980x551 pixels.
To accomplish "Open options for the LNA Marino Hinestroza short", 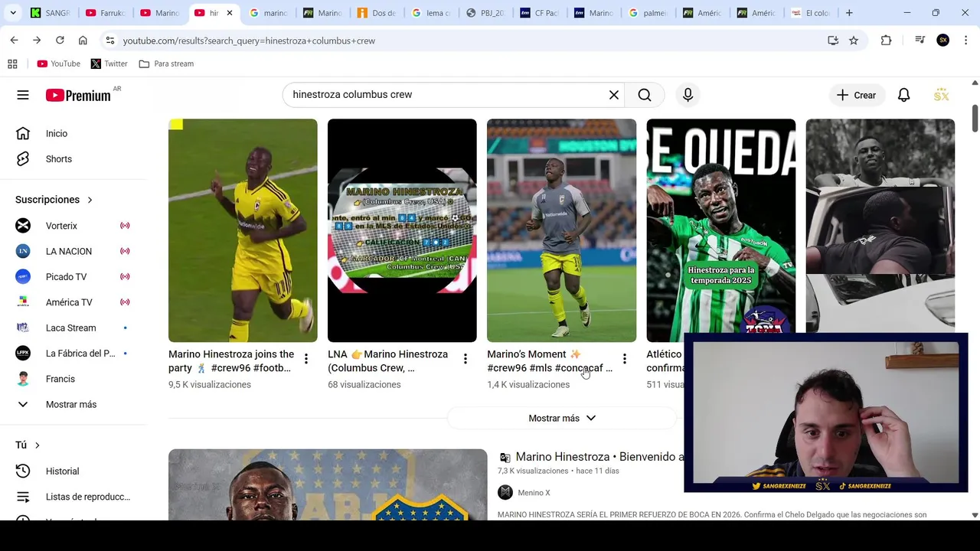I will click(465, 359).
